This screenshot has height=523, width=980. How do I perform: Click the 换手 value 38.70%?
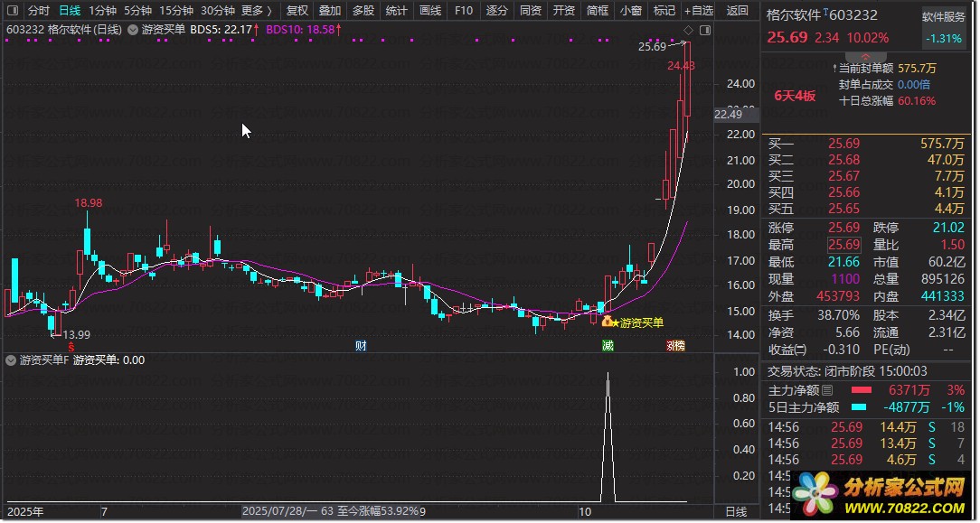(x=838, y=315)
